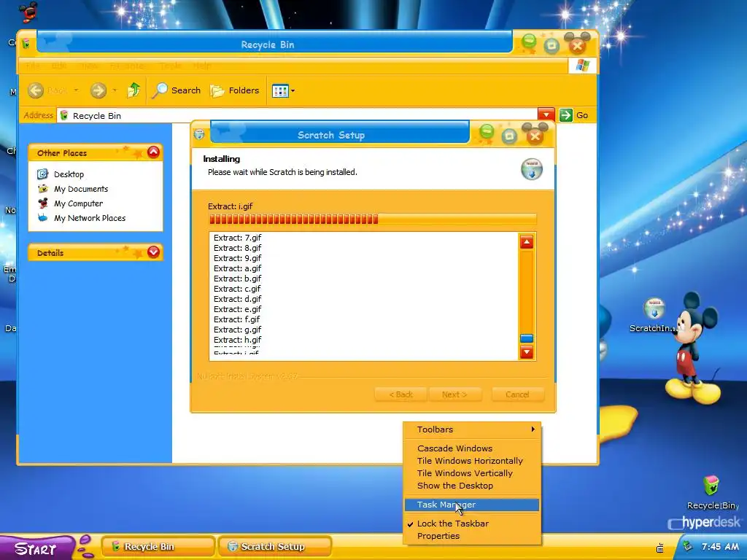The width and height of the screenshot is (747, 560).
Task: Select "Extract: h.gif" log line
Action: click(x=237, y=340)
